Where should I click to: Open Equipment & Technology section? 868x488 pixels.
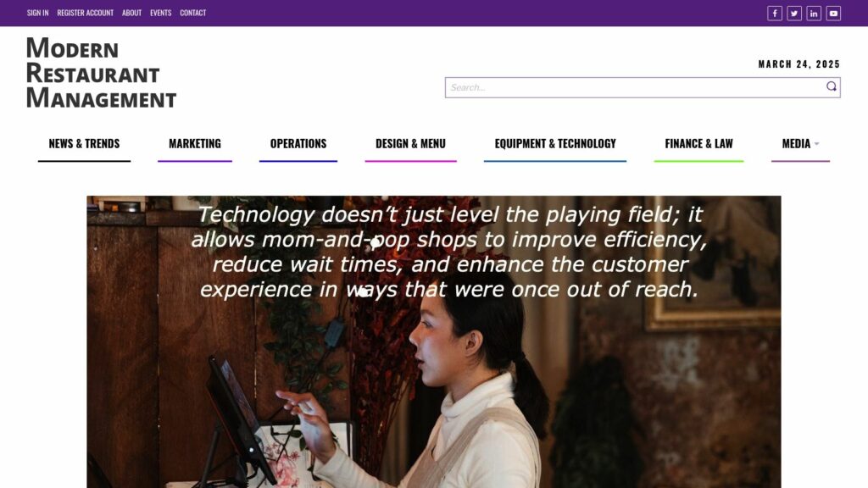pos(555,143)
